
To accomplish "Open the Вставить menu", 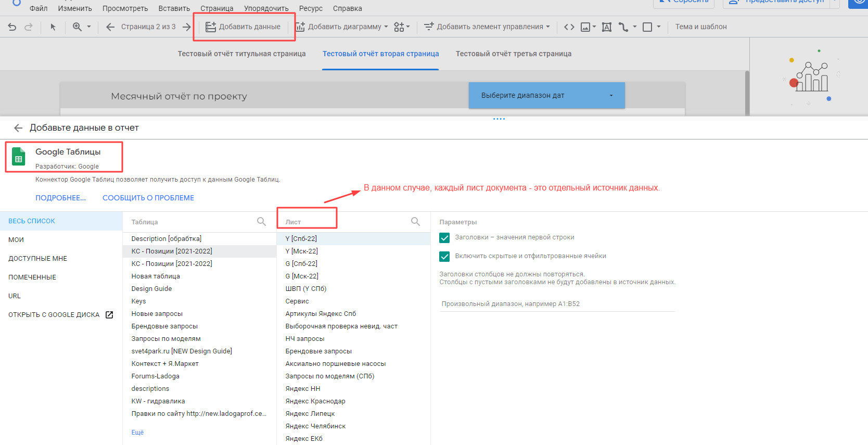I will tap(174, 8).
